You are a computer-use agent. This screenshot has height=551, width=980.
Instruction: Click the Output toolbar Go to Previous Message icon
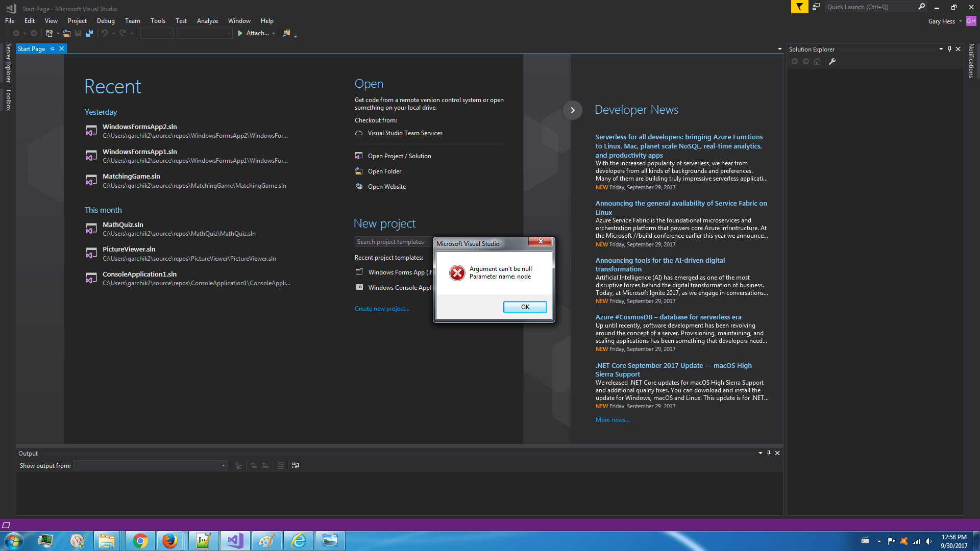254,465
